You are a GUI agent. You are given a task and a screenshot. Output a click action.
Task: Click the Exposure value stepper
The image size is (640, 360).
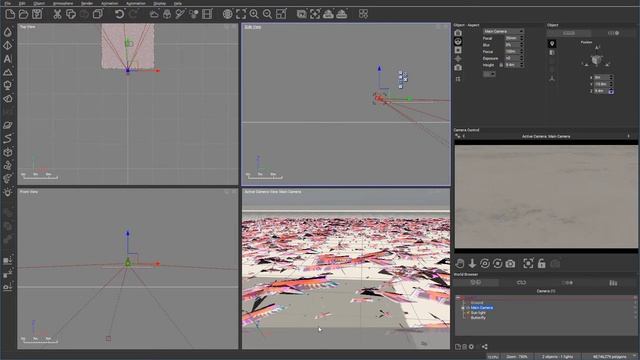pos(522,58)
